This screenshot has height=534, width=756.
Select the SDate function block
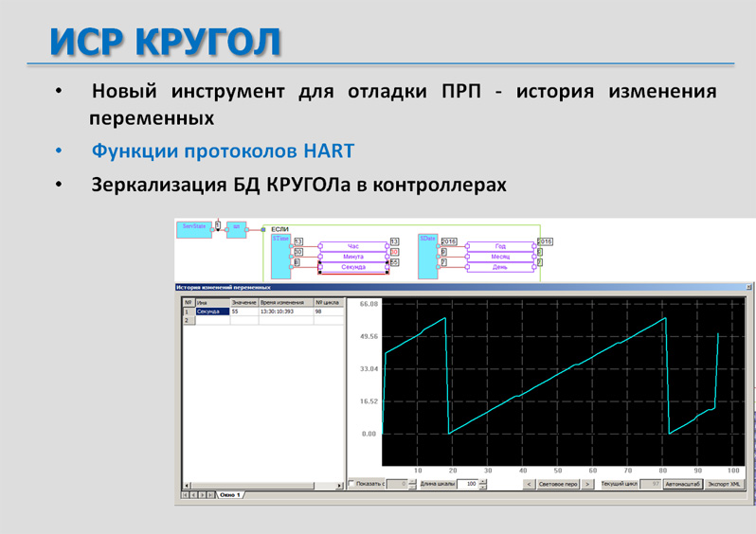click(426, 256)
